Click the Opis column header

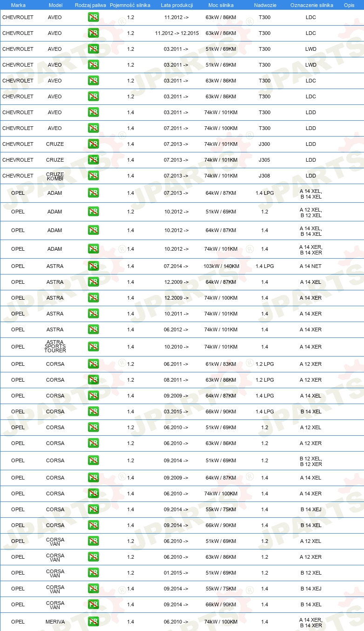coord(349,5)
